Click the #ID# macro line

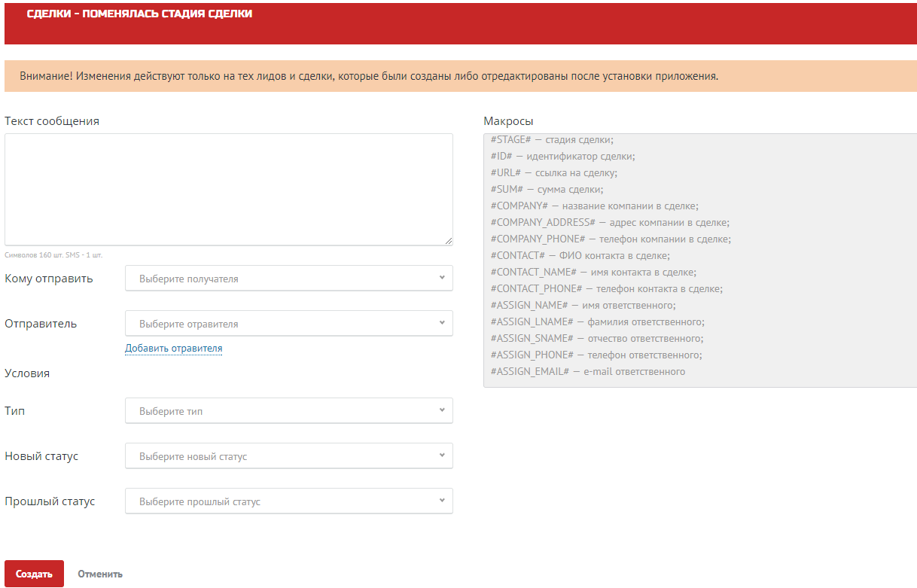(563, 156)
